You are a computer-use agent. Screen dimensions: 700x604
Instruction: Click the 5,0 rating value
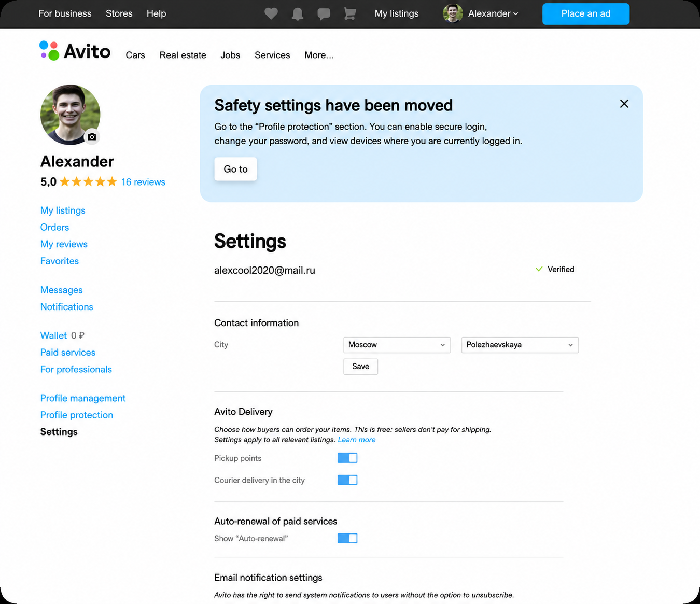click(48, 182)
